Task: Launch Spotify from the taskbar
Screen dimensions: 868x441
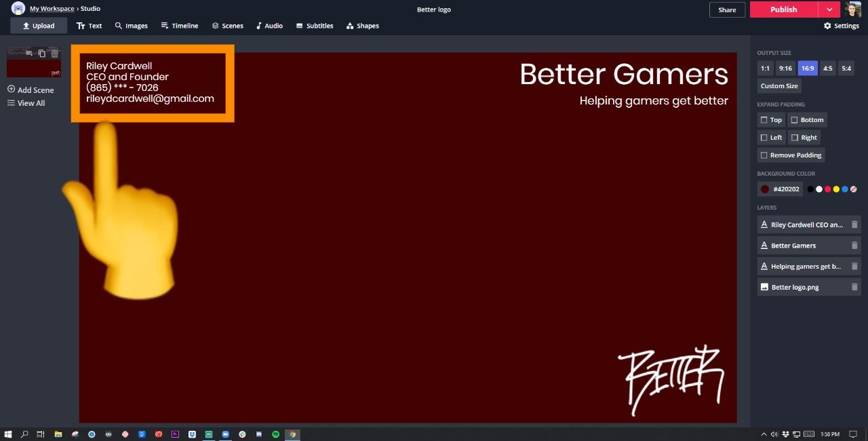Action: pyautogui.click(x=276, y=434)
